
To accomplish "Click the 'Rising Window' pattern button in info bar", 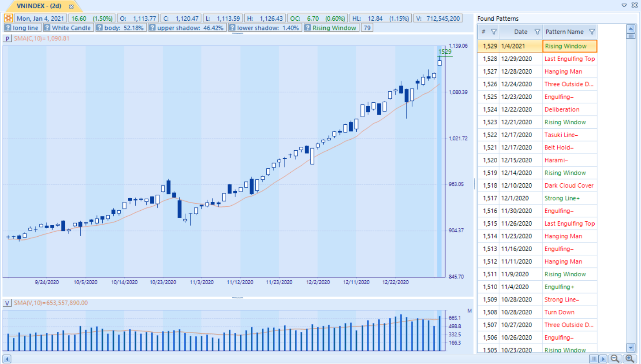I will pyautogui.click(x=334, y=28).
